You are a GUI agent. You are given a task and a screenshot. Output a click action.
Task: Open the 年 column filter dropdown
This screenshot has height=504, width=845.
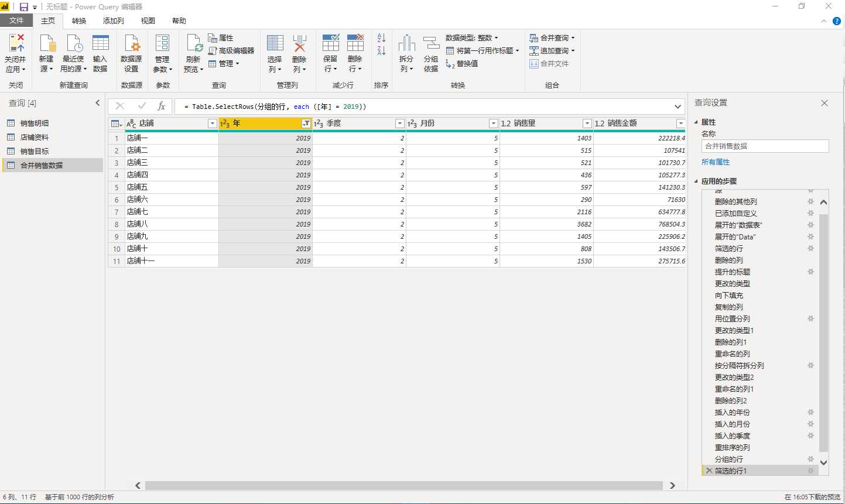pos(306,124)
